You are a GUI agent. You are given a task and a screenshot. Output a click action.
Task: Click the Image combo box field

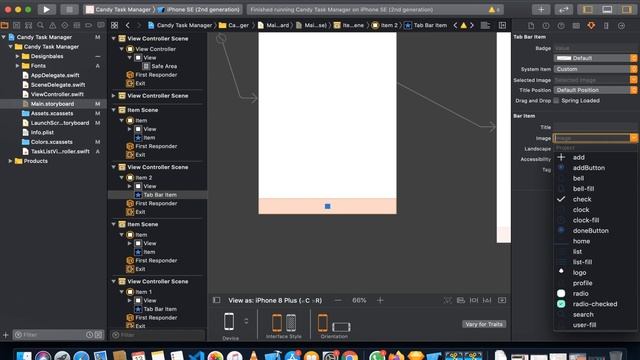595,138
